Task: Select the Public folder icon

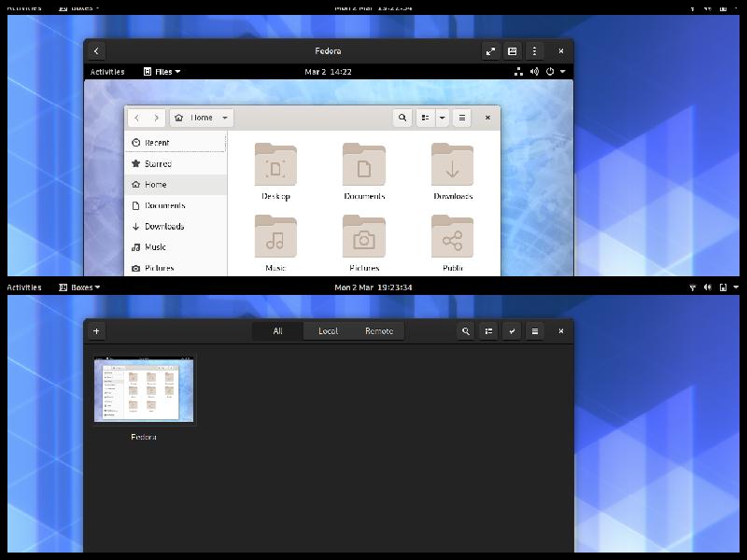Action: [453, 236]
